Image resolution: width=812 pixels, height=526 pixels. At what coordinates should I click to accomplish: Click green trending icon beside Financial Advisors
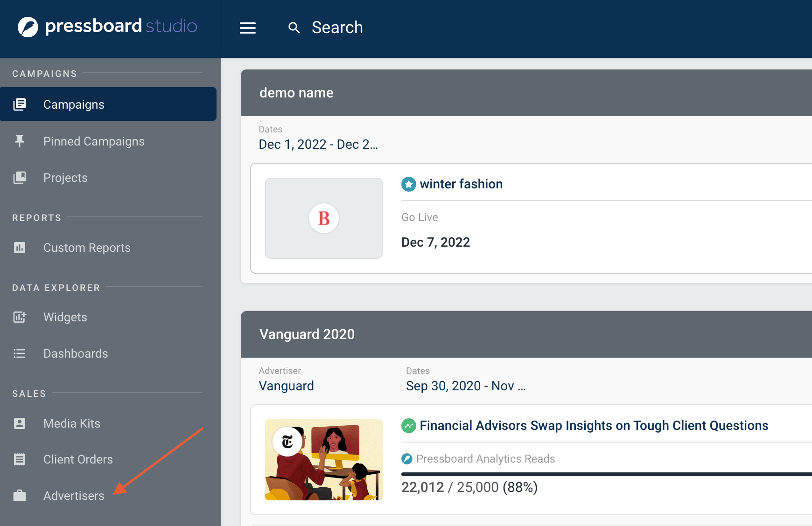coord(409,426)
